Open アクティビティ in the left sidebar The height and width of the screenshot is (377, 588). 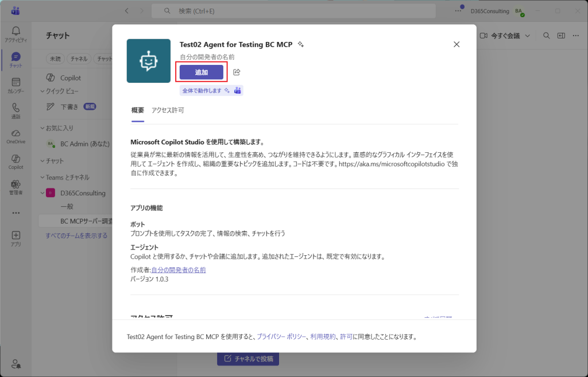coord(16,34)
